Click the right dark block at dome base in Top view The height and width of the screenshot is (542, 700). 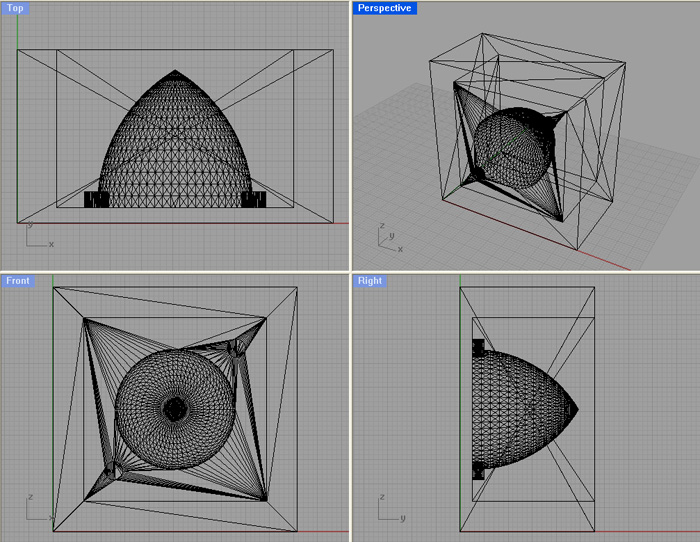click(x=254, y=199)
